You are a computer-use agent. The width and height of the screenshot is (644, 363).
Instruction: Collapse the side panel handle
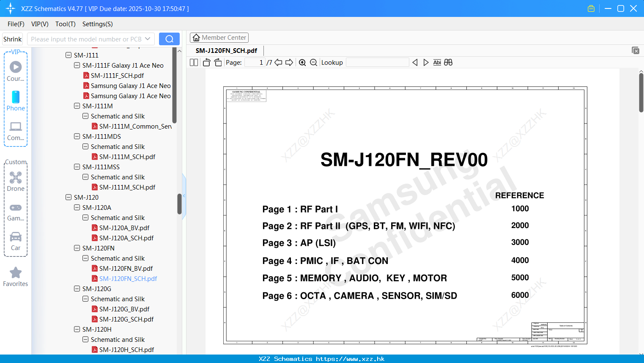click(x=184, y=195)
